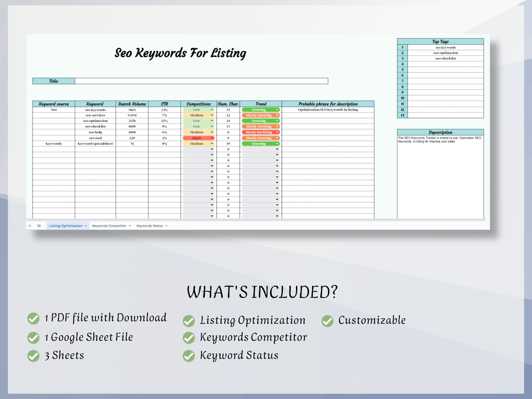Expand the Keywords Competitor tab menu arrow

130,226
